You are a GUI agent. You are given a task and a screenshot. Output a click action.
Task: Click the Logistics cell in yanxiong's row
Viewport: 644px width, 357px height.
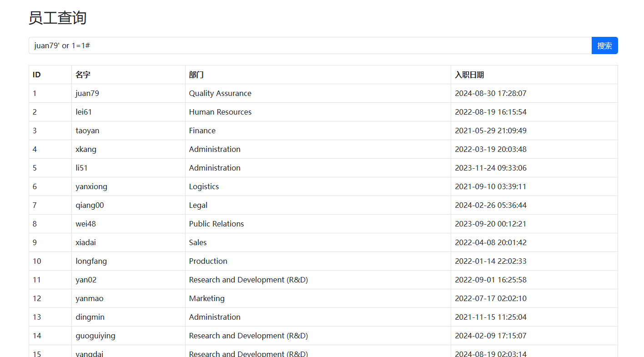tap(204, 186)
